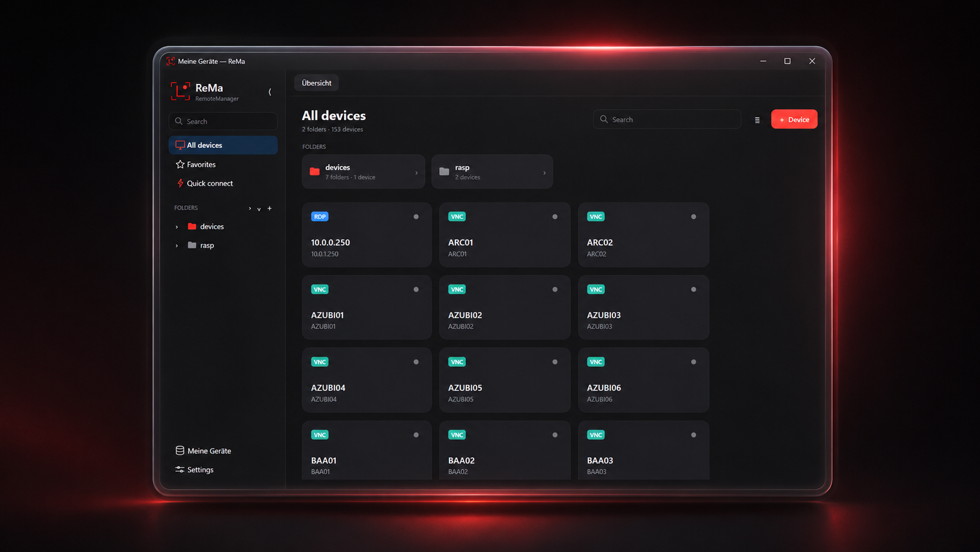Click the main Search devices field

coord(667,119)
